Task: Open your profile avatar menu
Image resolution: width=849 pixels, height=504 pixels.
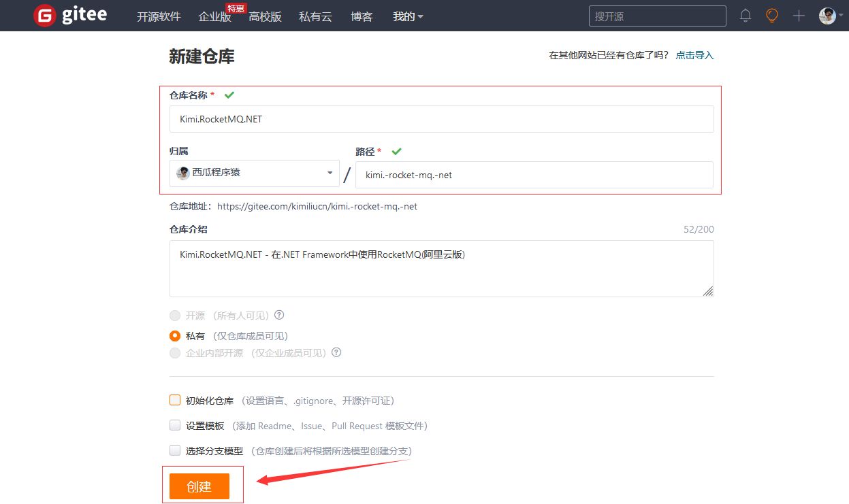Action: pos(827,15)
